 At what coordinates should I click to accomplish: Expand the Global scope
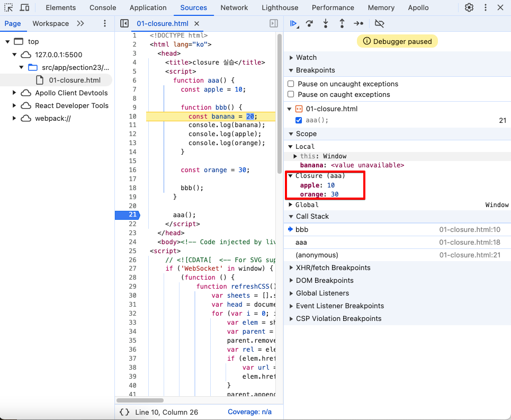pyautogui.click(x=290, y=204)
